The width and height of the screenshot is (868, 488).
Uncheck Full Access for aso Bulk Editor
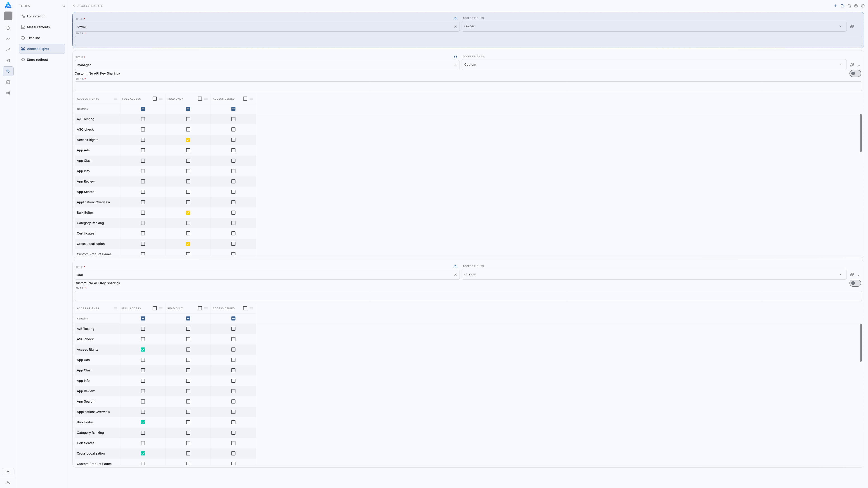[143, 422]
